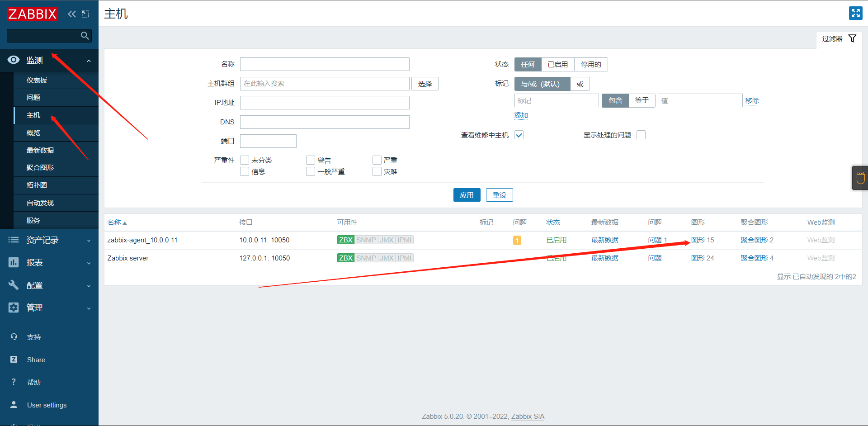This screenshot has width=868, height=426.
Task: Expand the 报表 menu section
Action: pyautogui.click(x=49, y=262)
